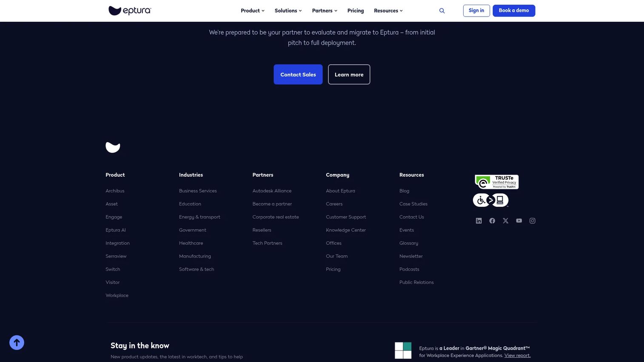Image resolution: width=644 pixels, height=362 pixels.
Task: Open the Business Services industry link
Action: (198, 191)
